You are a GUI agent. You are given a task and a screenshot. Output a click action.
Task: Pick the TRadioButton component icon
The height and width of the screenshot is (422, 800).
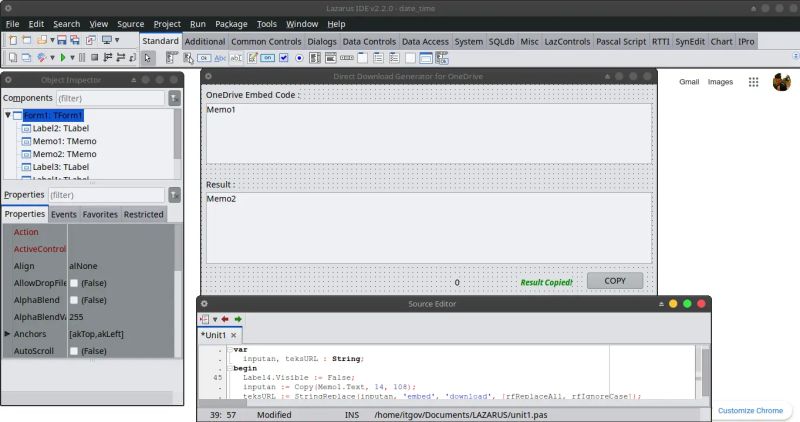299,58
